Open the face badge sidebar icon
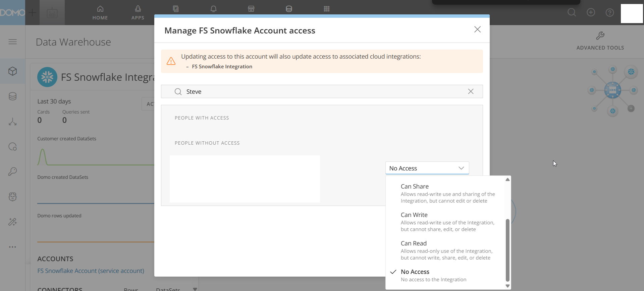Image resolution: width=644 pixels, height=291 pixels. click(12, 197)
